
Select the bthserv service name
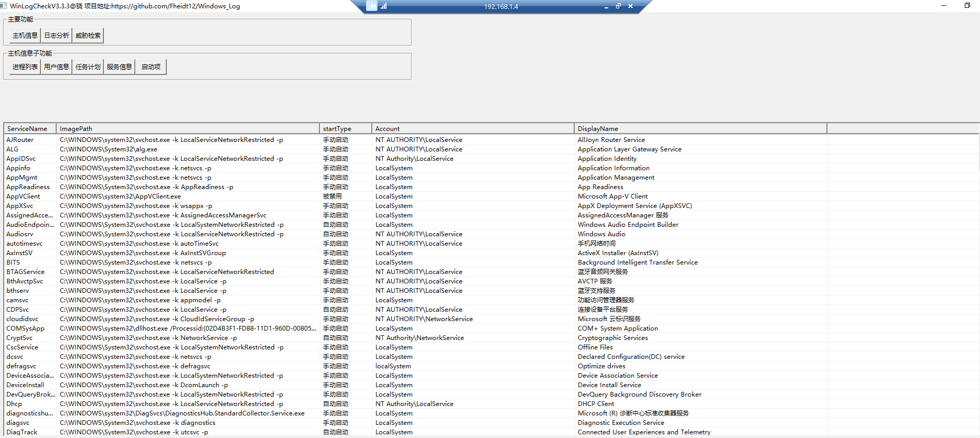(x=18, y=291)
